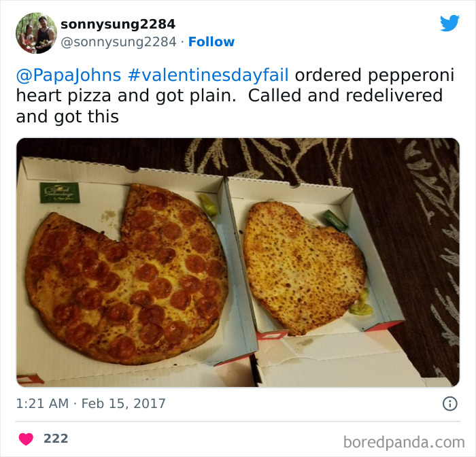Click the words 'ordered pepperoni' in tweet
This screenshot has width=476, height=457.
pos(375,75)
